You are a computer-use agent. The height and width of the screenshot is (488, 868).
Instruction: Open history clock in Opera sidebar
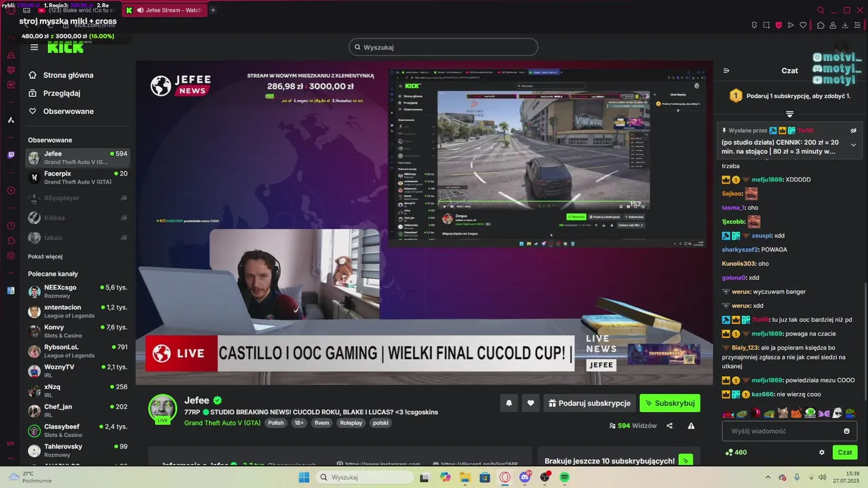coord(11,226)
